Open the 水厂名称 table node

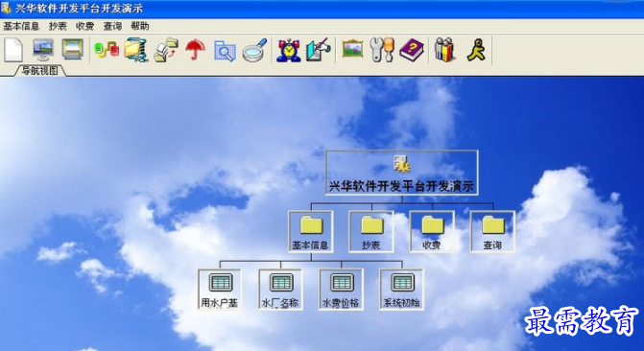point(280,290)
